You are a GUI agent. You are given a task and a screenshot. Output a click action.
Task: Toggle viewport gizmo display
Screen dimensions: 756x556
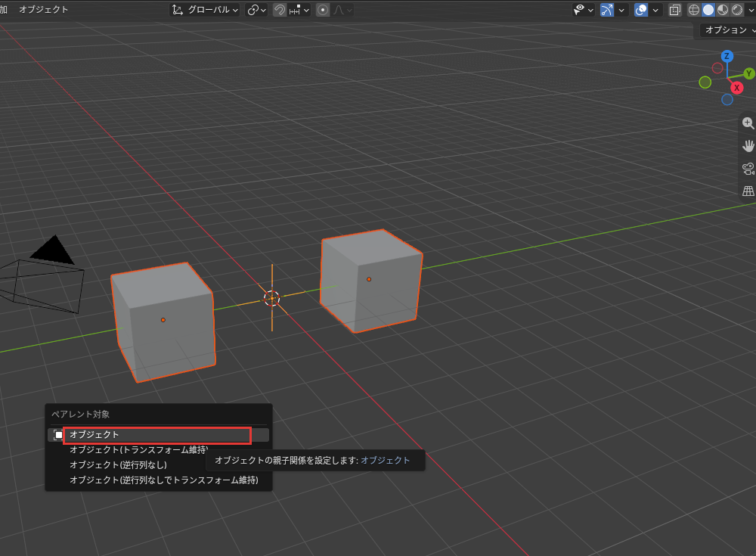click(607, 10)
